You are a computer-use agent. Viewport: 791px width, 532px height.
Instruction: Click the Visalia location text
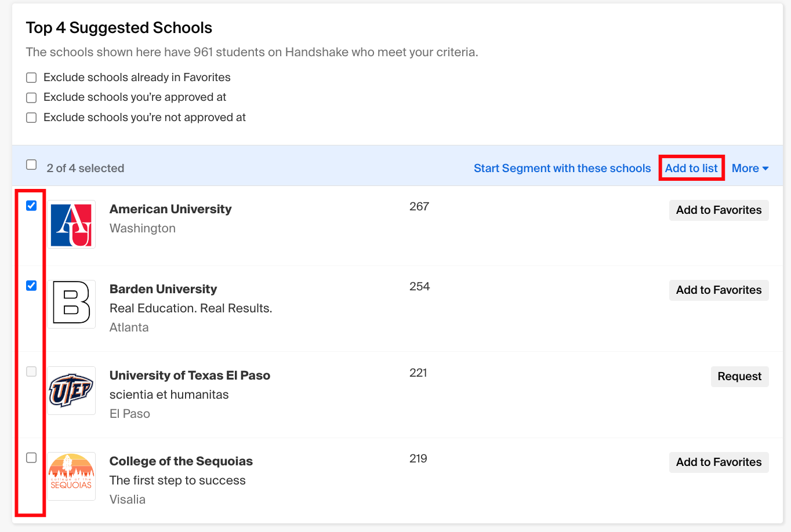click(128, 500)
